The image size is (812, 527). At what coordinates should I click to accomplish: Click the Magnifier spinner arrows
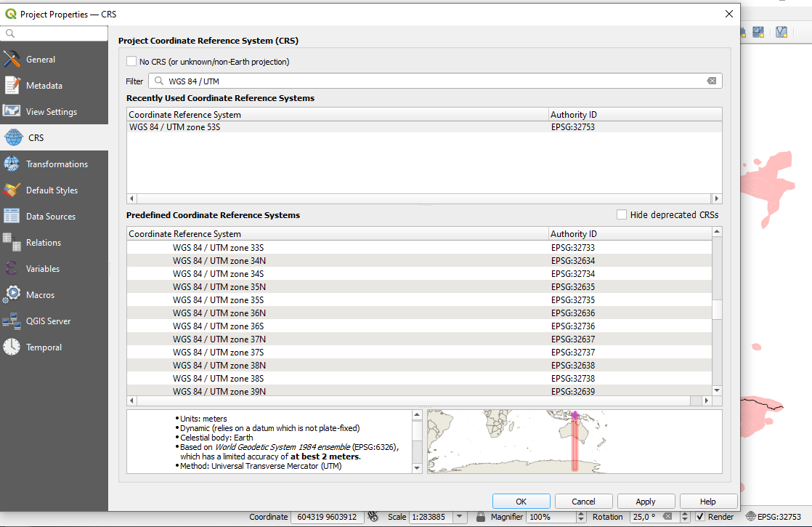pyautogui.click(x=580, y=517)
